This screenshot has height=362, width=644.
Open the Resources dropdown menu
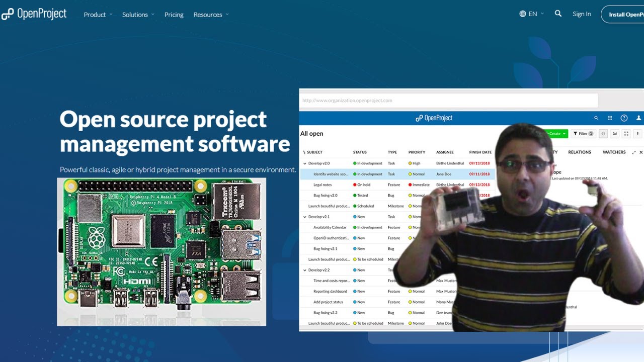click(211, 15)
